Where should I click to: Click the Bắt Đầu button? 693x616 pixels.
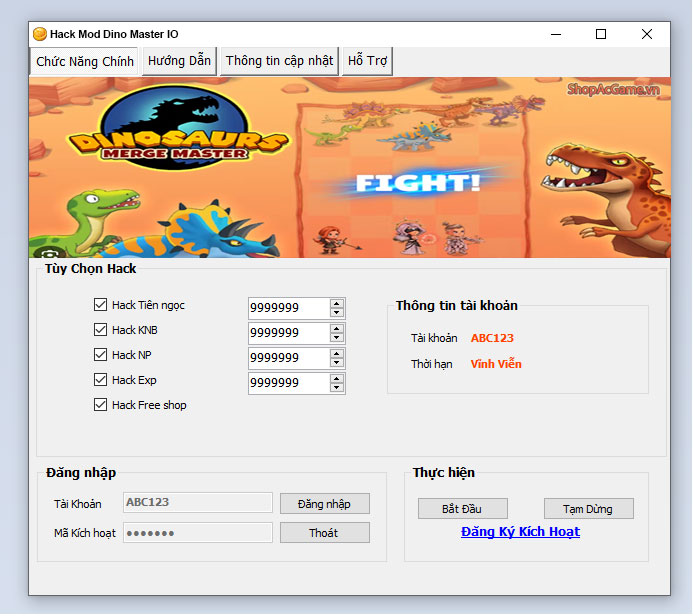click(463, 509)
